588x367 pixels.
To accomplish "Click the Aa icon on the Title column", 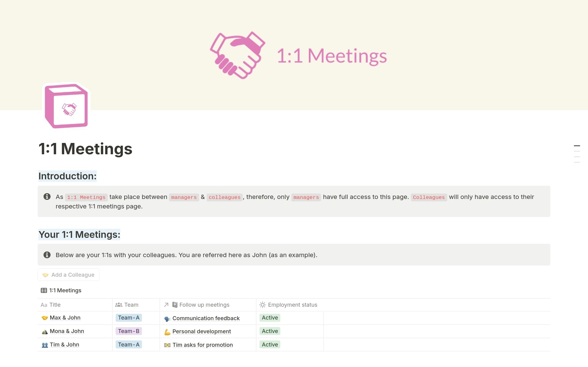I will click(x=44, y=305).
